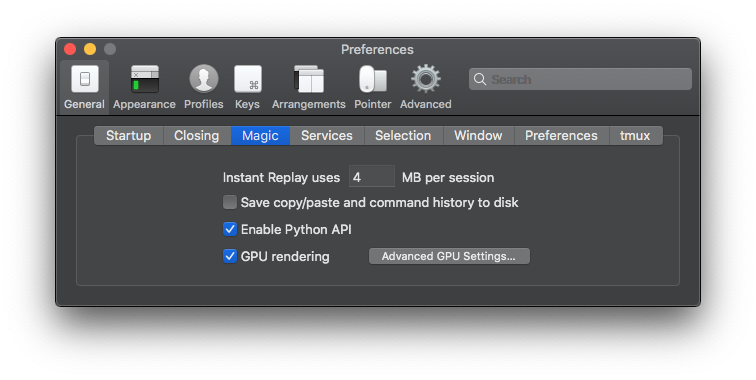
Task: Switch to the Closing tab
Action: tap(197, 136)
